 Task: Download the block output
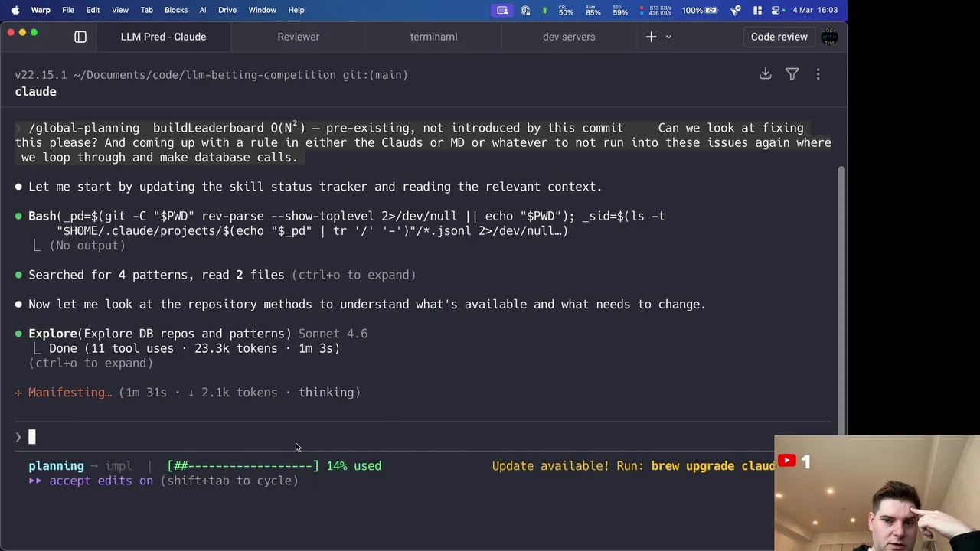tap(765, 74)
